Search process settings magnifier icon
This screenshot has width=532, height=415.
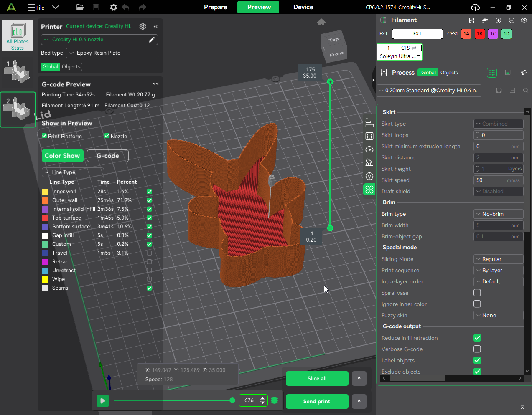tap(526, 90)
